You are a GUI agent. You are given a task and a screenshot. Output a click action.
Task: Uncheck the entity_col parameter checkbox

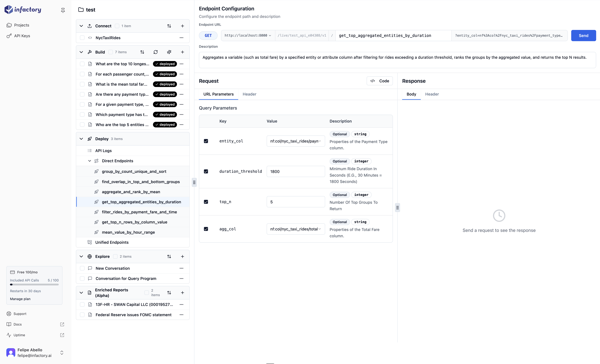coord(206,141)
